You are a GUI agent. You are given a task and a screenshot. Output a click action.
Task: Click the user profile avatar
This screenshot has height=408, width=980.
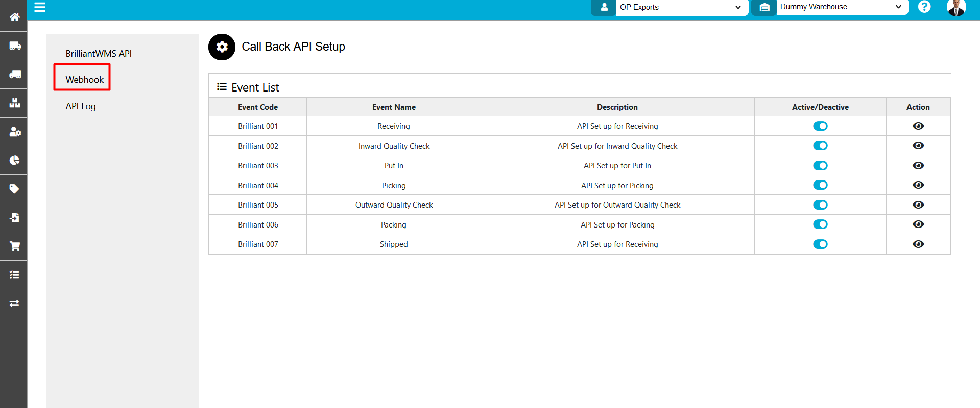point(955,8)
